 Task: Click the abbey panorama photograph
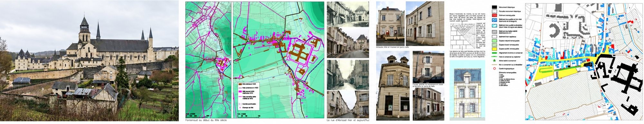(89, 61)
